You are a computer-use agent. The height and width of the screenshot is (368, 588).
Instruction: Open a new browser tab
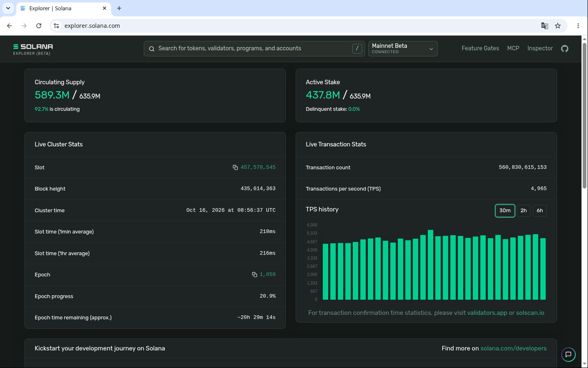pyautogui.click(x=119, y=8)
